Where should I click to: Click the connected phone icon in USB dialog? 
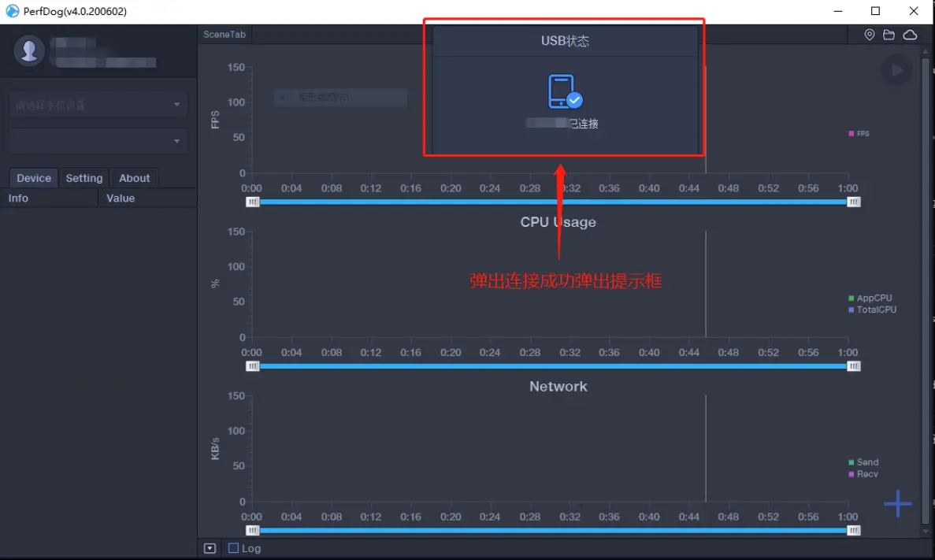(565, 91)
